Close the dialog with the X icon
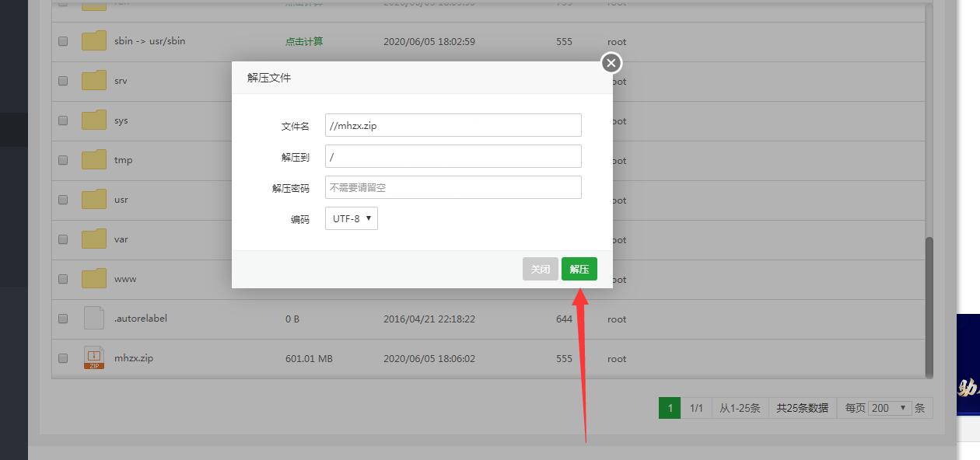 click(611, 63)
